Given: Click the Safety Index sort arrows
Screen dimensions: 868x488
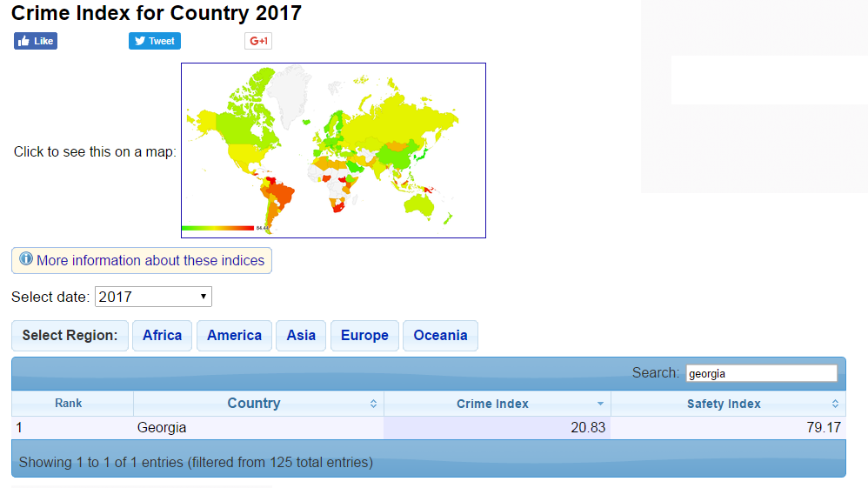Looking at the screenshot, I should click(835, 404).
